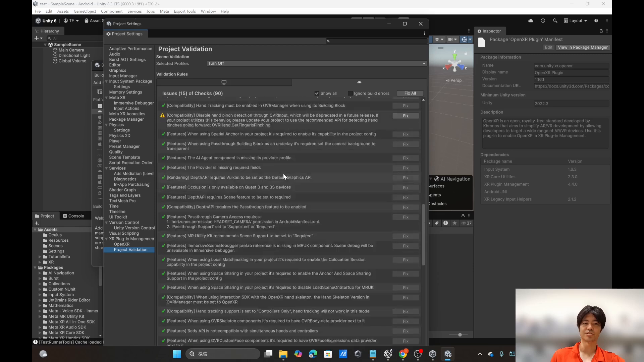
Task: Fix the hand pinch detection warning
Action: 406,116
